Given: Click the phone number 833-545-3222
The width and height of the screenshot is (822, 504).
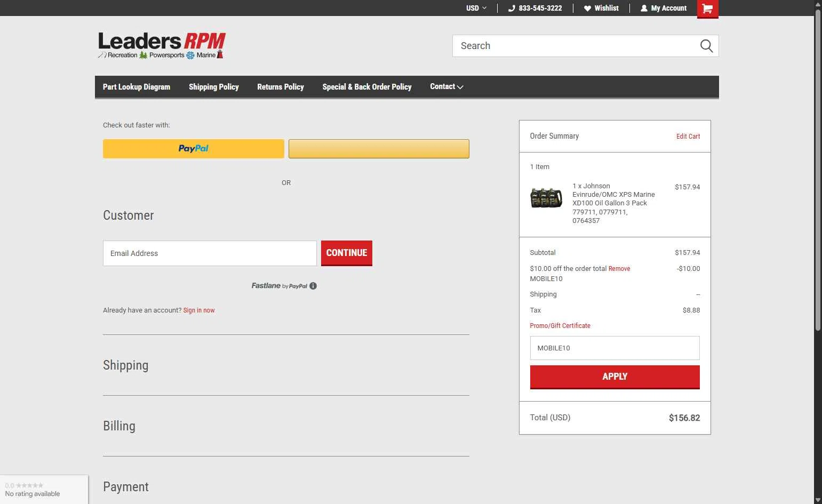Looking at the screenshot, I should click(535, 8).
